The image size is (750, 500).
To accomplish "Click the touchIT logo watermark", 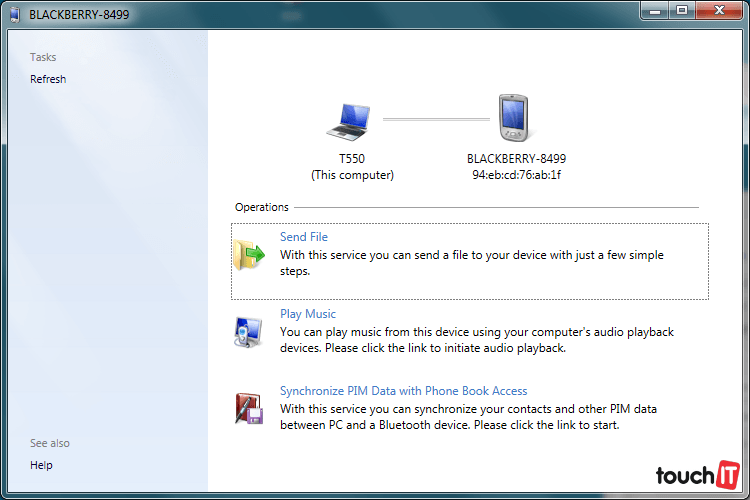I will tap(697, 475).
